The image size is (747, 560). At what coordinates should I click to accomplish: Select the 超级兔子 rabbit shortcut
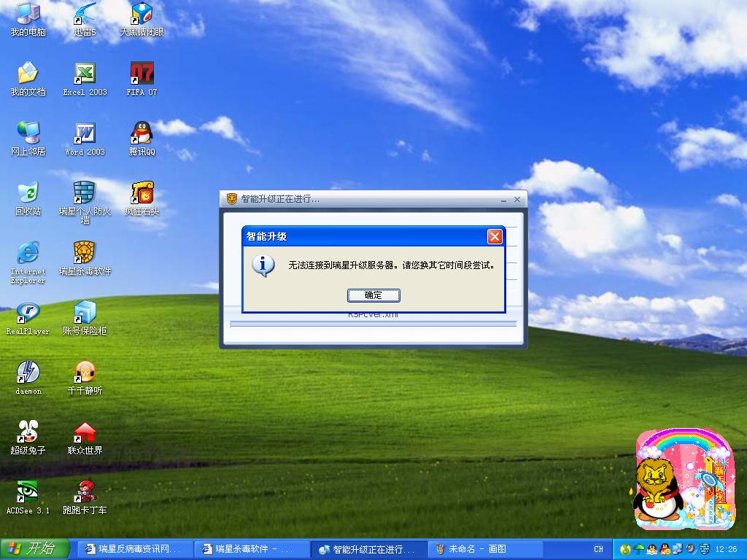(28, 438)
